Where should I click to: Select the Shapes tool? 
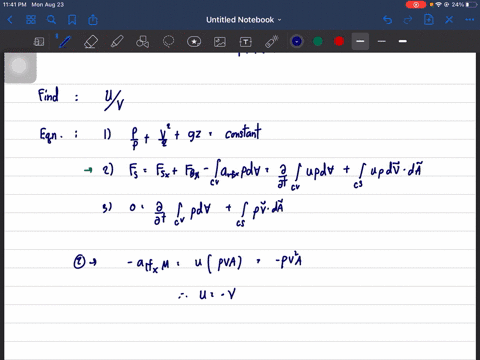(x=142, y=42)
